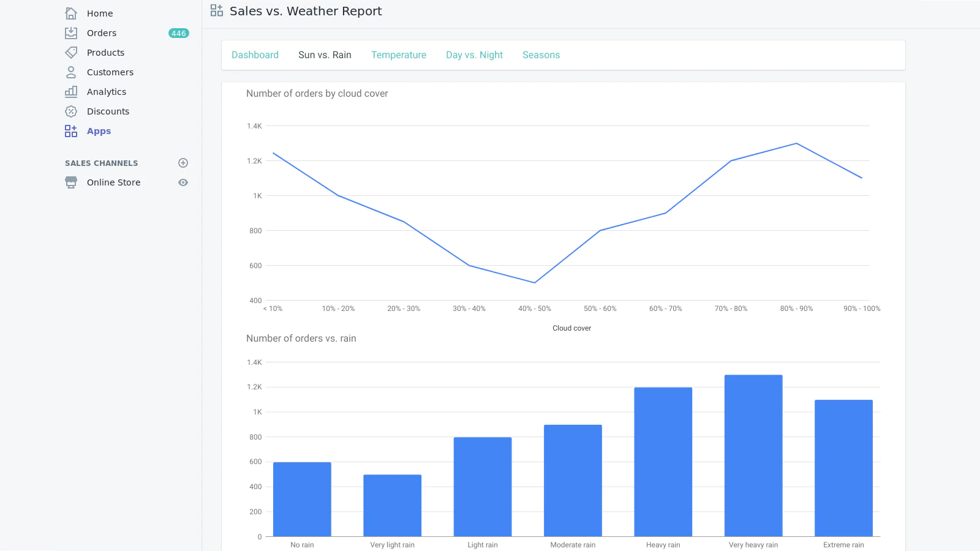Click the Products tag icon
Image resolution: width=980 pixels, height=551 pixels.
pyautogui.click(x=71, y=53)
